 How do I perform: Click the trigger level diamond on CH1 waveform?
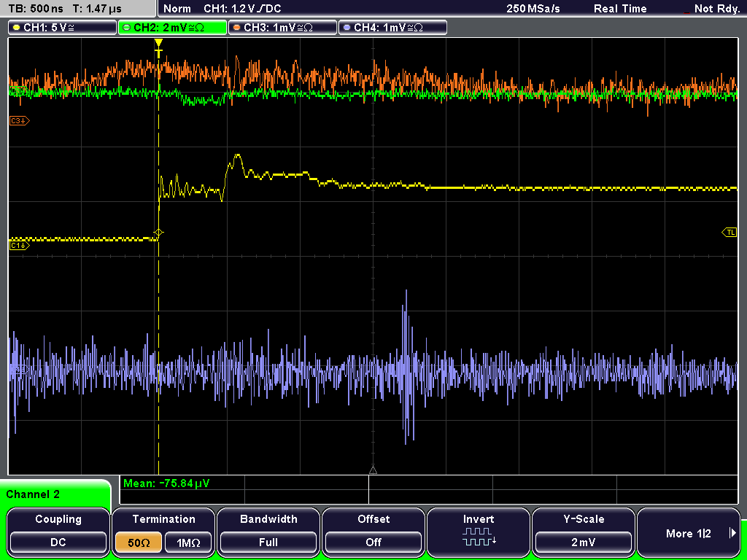click(x=158, y=233)
